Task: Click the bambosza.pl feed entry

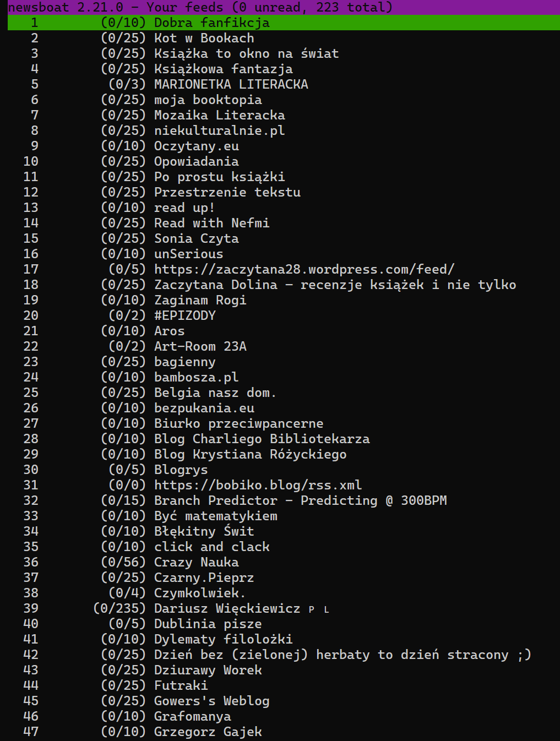Action: point(196,377)
